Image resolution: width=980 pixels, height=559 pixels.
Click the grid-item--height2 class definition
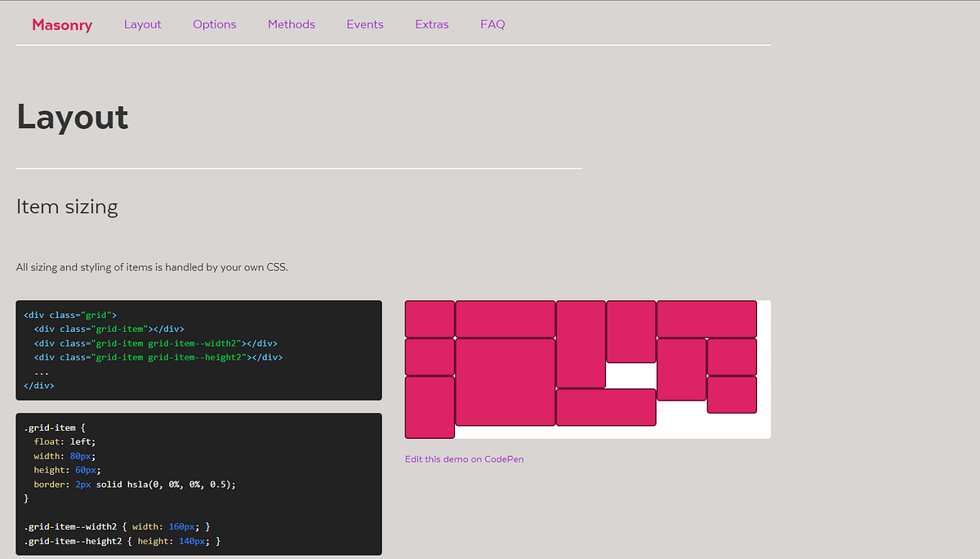[x=122, y=540]
